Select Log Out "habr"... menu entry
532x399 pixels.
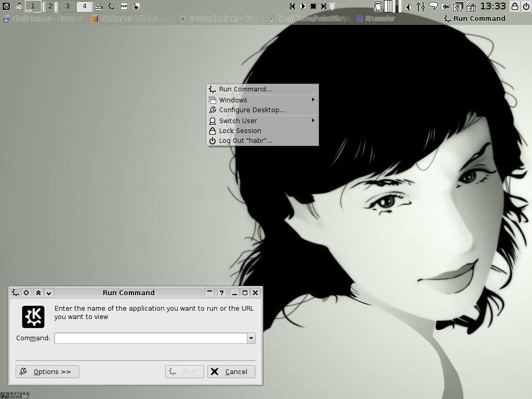coord(262,140)
